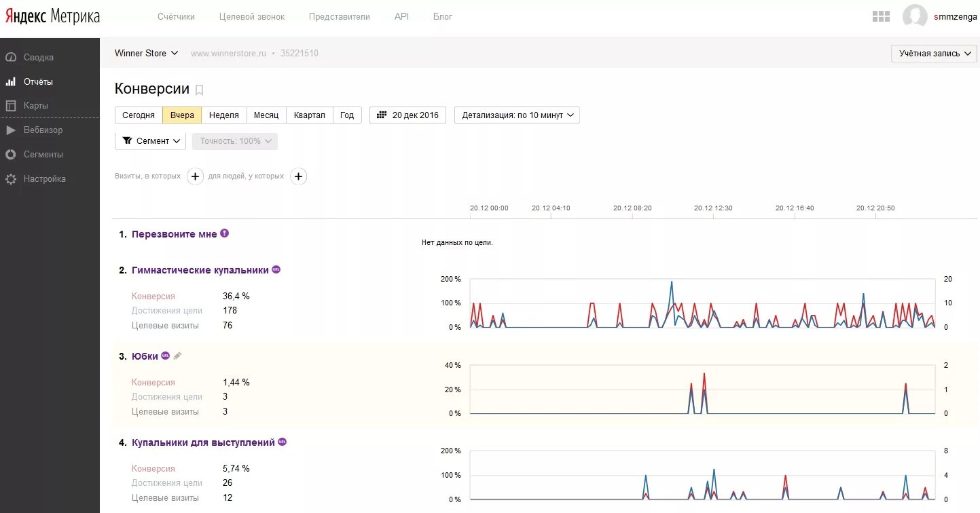Open the Сегмент filter dropdown
Viewport: 980px width, 513px height.
tap(150, 141)
